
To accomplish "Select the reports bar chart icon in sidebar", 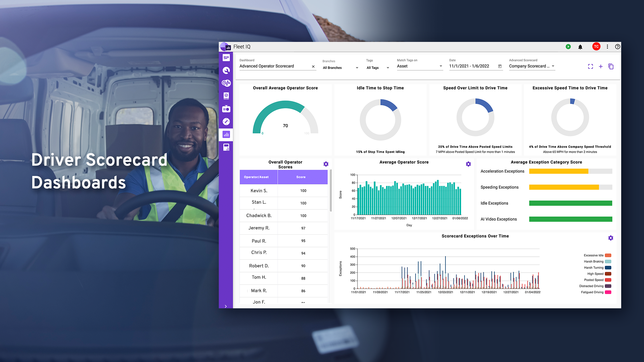I will click(x=226, y=135).
